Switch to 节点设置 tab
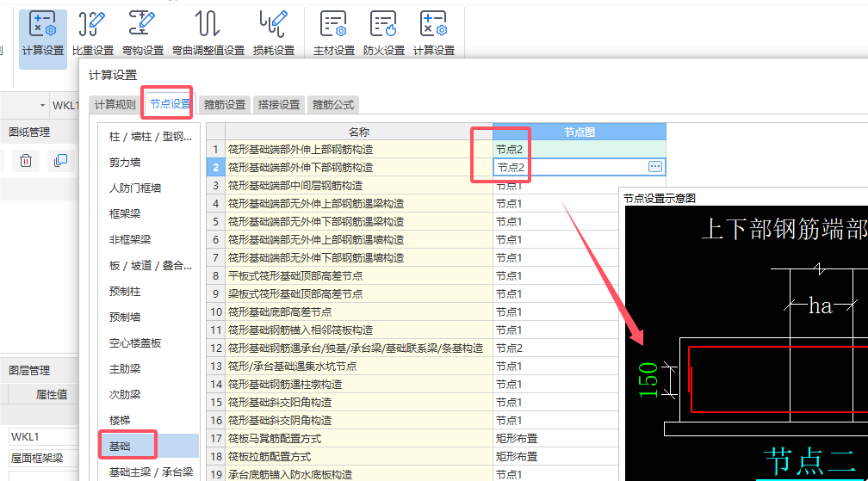868x481 pixels. point(170,104)
